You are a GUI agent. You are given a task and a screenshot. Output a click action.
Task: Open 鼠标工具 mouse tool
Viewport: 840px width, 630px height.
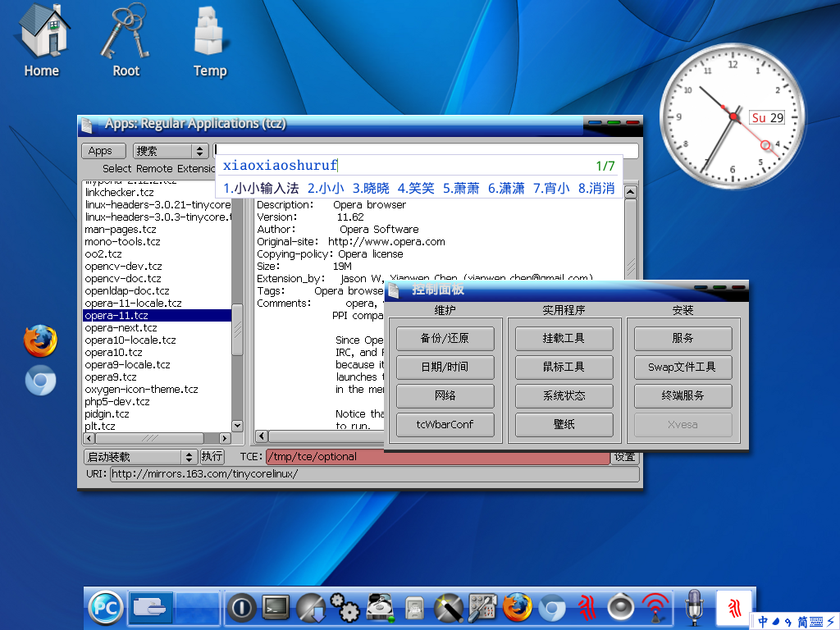tap(564, 367)
